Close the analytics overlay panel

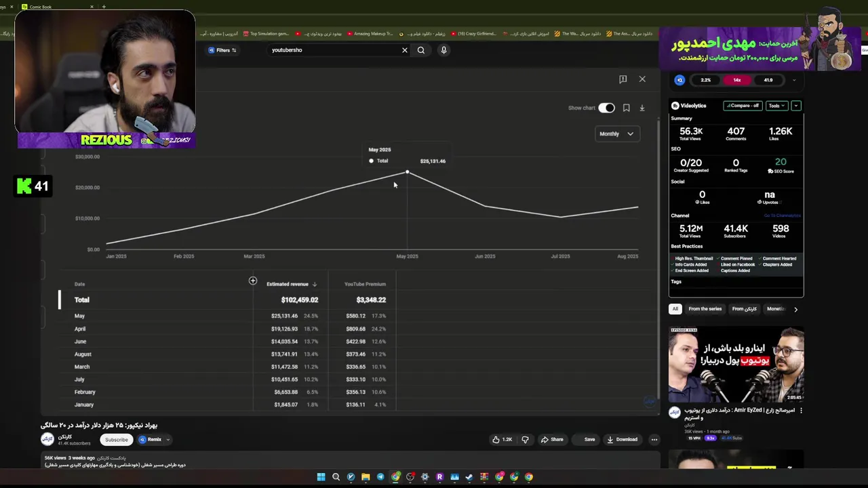(642, 79)
